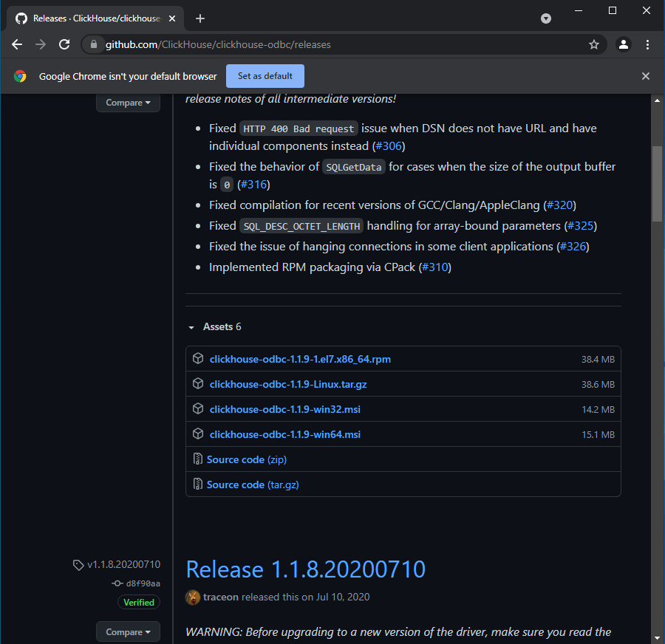Click the package icon beside clickhouse-odbc-1.1.9-win64.msi

click(x=197, y=434)
